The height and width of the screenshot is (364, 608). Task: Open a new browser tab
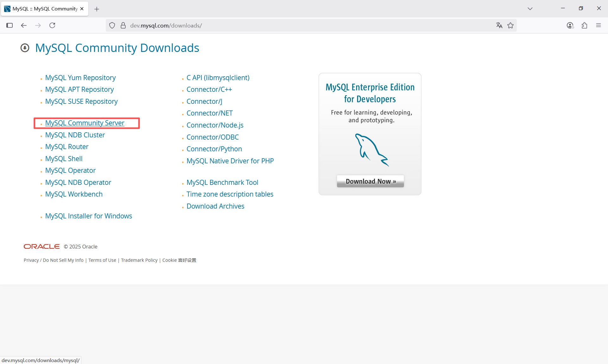(97, 9)
